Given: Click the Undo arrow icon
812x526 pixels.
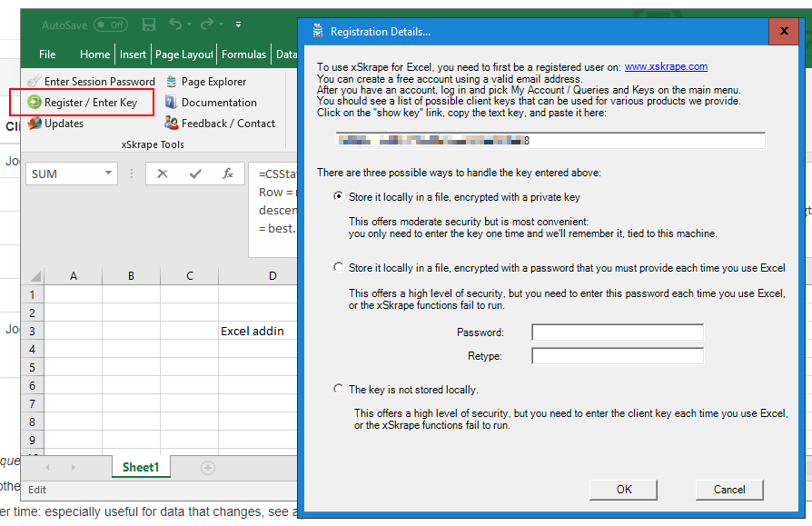Looking at the screenshot, I should point(175,24).
